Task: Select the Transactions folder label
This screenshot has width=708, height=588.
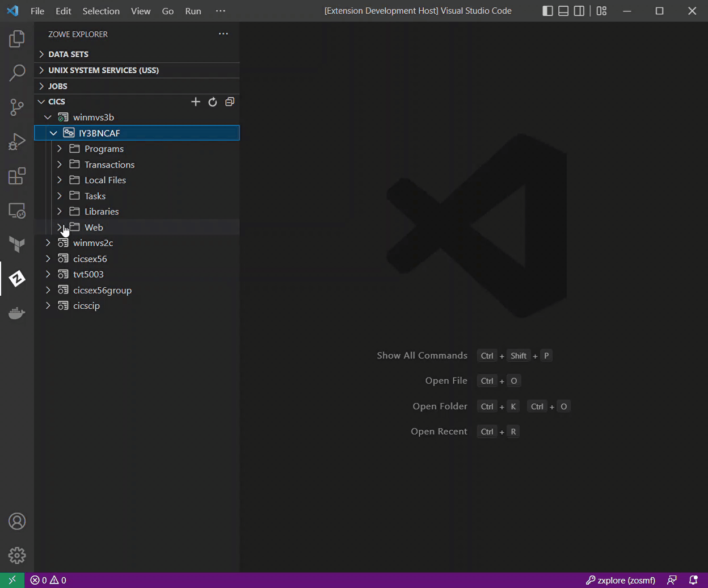Action: pos(109,165)
